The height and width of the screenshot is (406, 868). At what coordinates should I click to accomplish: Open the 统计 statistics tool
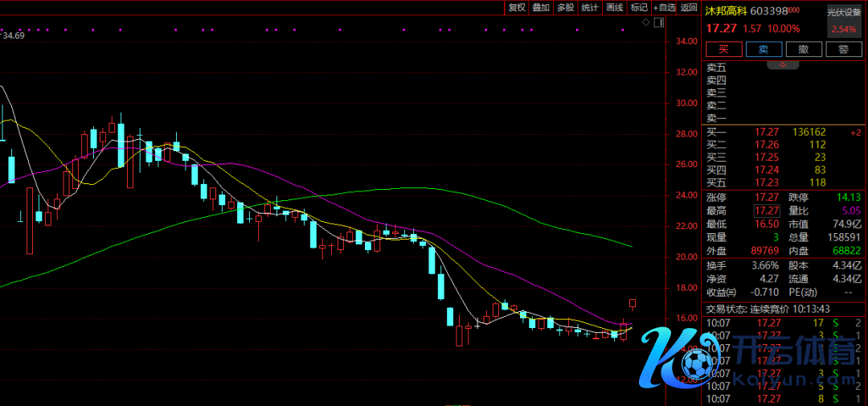coord(590,7)
